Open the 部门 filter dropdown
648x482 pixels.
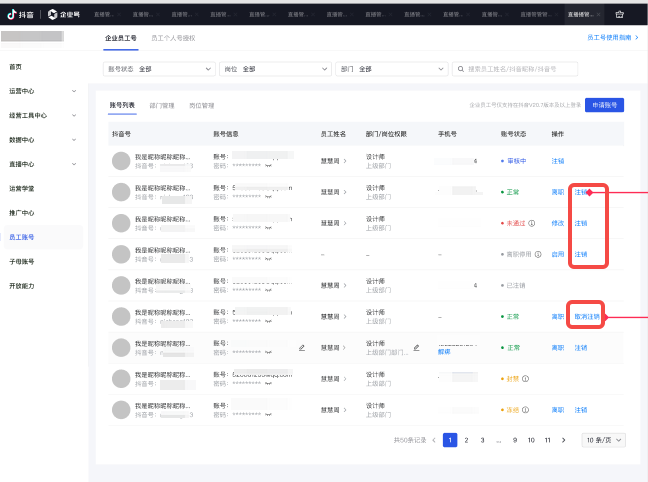[392, 69]
